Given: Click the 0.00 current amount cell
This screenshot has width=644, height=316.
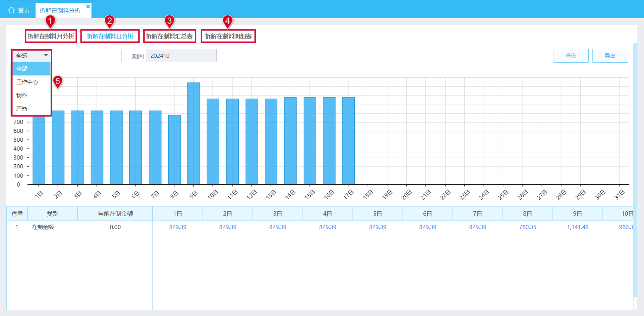Looking at the screenshot, I should (115, 227).
